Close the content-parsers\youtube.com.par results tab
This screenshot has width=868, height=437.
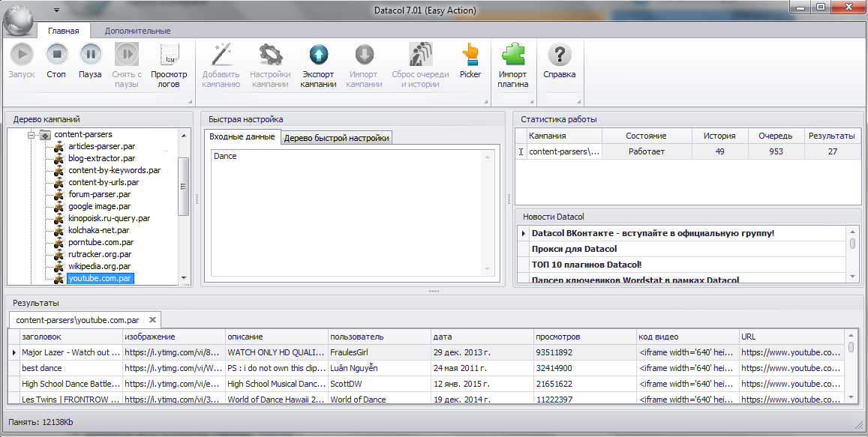(152, 320)
